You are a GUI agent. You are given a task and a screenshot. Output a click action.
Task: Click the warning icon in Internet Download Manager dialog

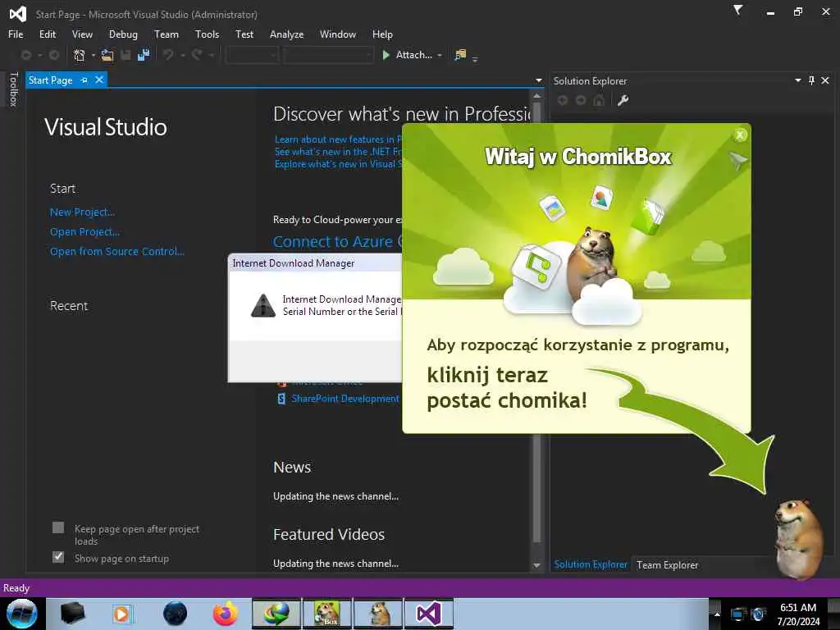[x=263, y=305]
